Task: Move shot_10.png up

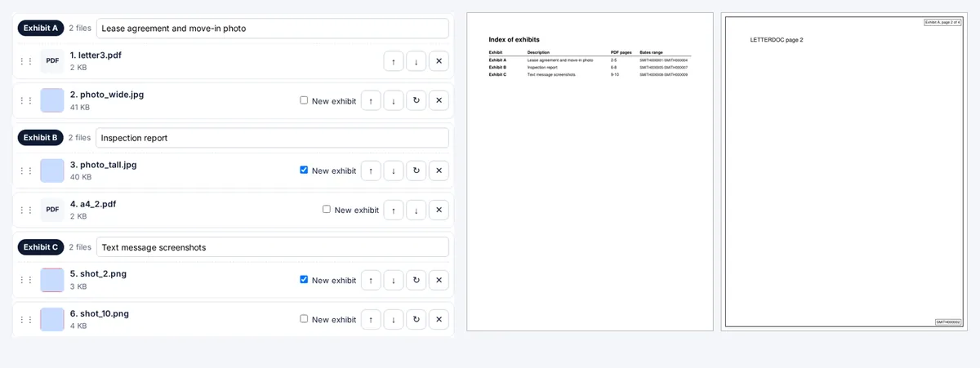Action: click(x=371, y=319)
